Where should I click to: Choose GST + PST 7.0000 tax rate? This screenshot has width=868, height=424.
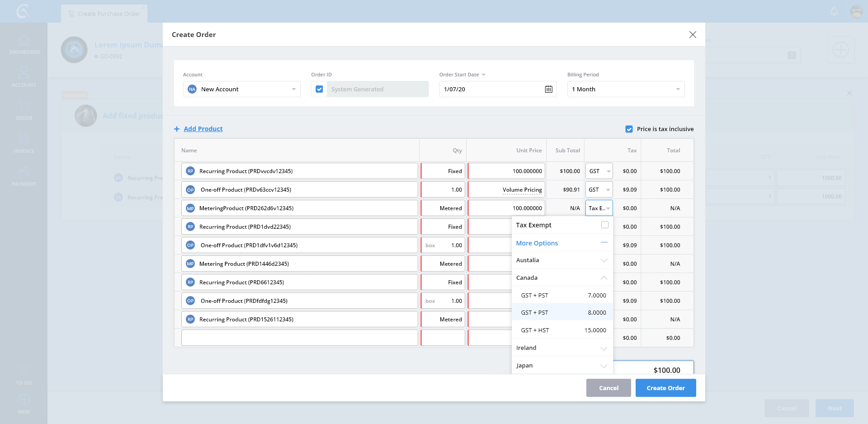click(x=562, y=296)
